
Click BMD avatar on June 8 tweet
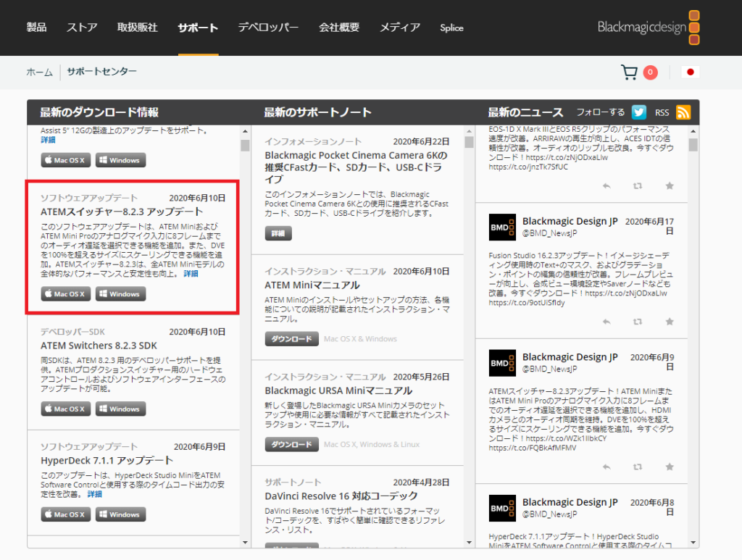tap(502, 509)
